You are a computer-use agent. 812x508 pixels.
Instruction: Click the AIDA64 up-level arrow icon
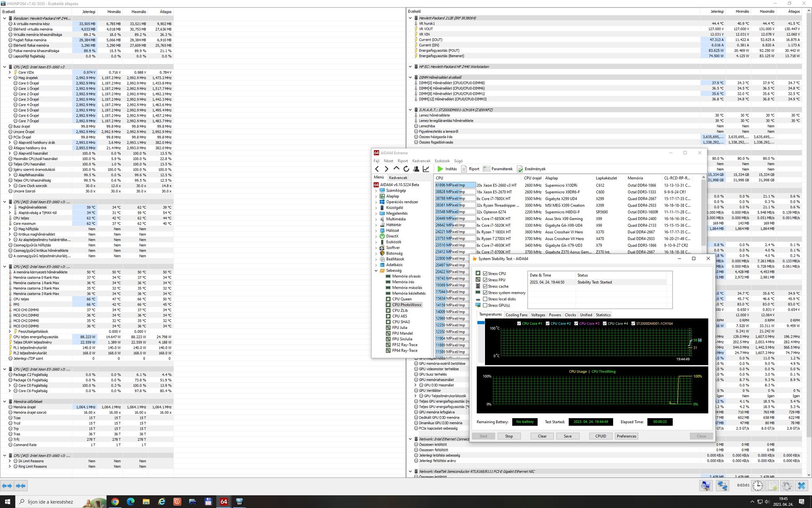pyautogui.click(x=396, y=169)
